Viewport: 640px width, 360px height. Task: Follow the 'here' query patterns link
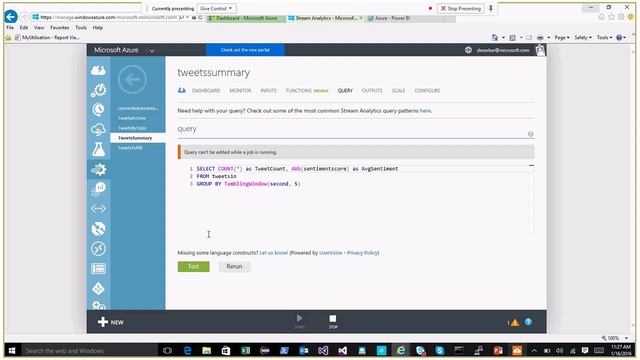point(425,111)
